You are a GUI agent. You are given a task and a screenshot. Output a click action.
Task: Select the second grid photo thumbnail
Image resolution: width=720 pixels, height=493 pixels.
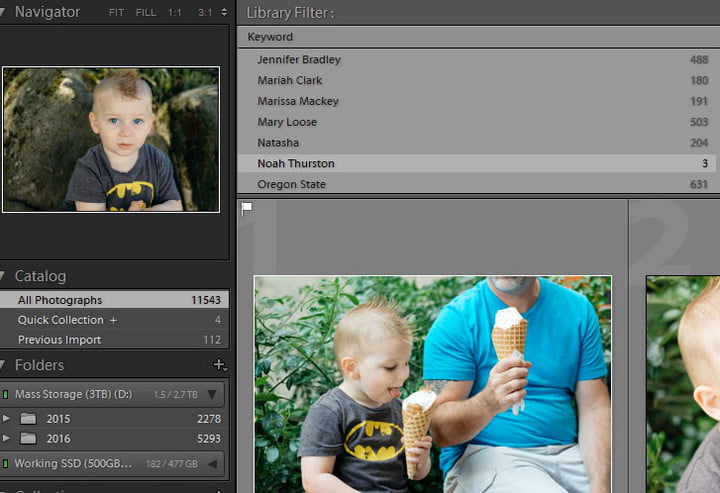[683, 384]
